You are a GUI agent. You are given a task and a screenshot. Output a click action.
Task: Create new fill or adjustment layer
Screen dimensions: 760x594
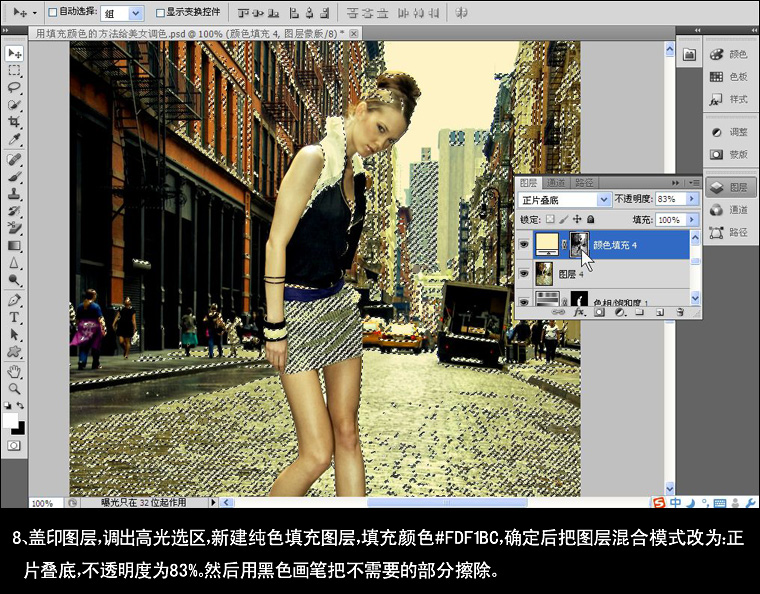point(619,313)
